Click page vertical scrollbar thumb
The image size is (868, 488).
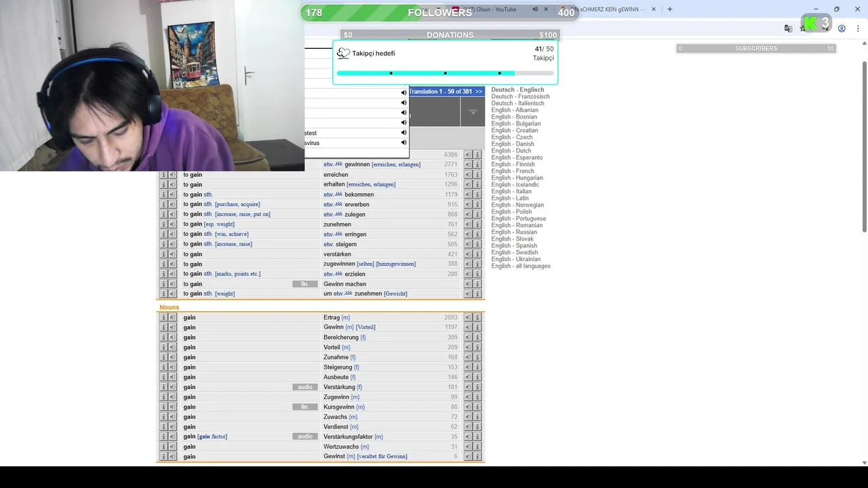pyautogui.click(x=864, y=146)
